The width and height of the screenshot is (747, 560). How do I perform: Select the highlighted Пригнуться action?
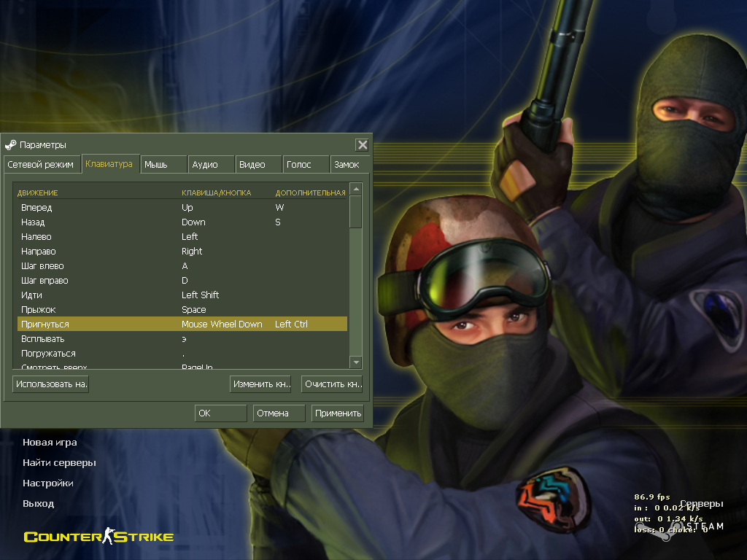point(182,324)
